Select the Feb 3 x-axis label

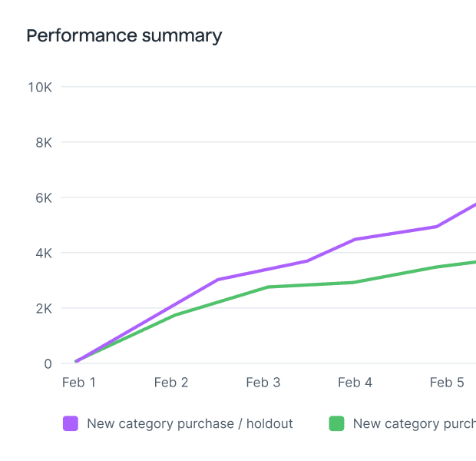tap(263, 383)
